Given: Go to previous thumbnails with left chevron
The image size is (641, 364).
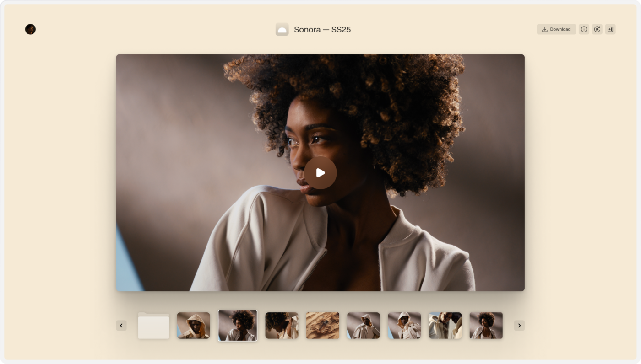Looking at the screenshot, I should pyautogui.click(x=121, y=326).
